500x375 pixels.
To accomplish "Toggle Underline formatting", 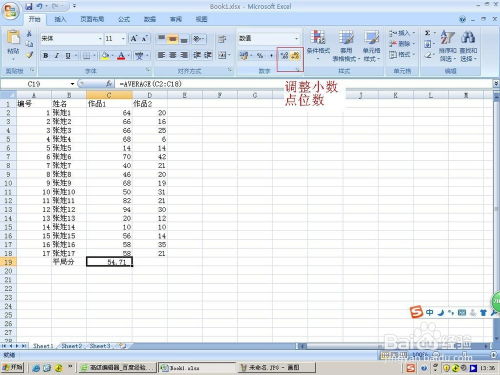I will pos(68,55).
